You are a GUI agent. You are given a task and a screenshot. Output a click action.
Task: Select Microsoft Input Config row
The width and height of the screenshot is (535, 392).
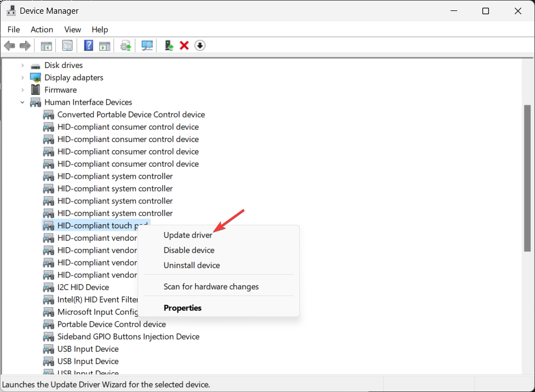pyautogui.click(x=98, y=312)
